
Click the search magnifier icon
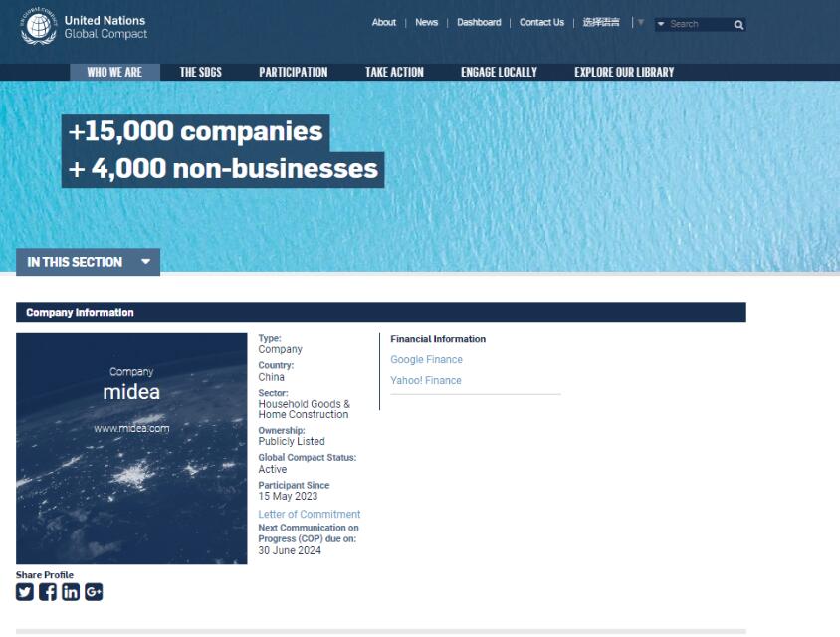(738, 25)
